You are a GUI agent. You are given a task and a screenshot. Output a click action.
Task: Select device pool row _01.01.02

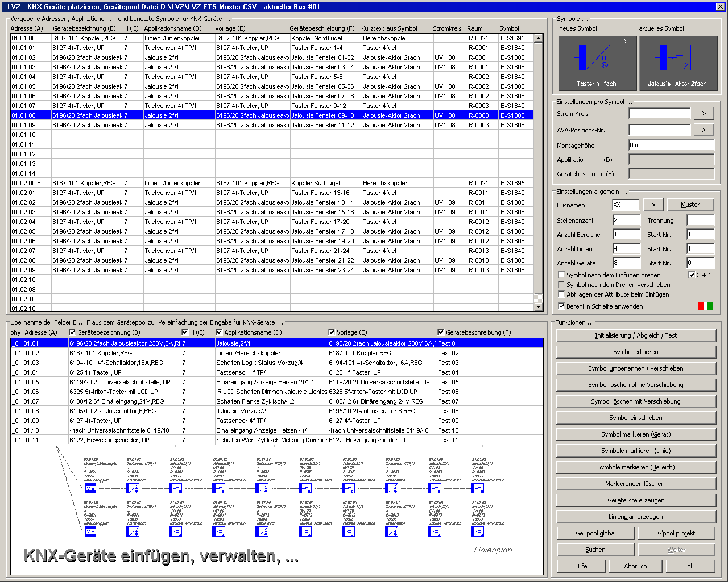(x=277, y=353)
